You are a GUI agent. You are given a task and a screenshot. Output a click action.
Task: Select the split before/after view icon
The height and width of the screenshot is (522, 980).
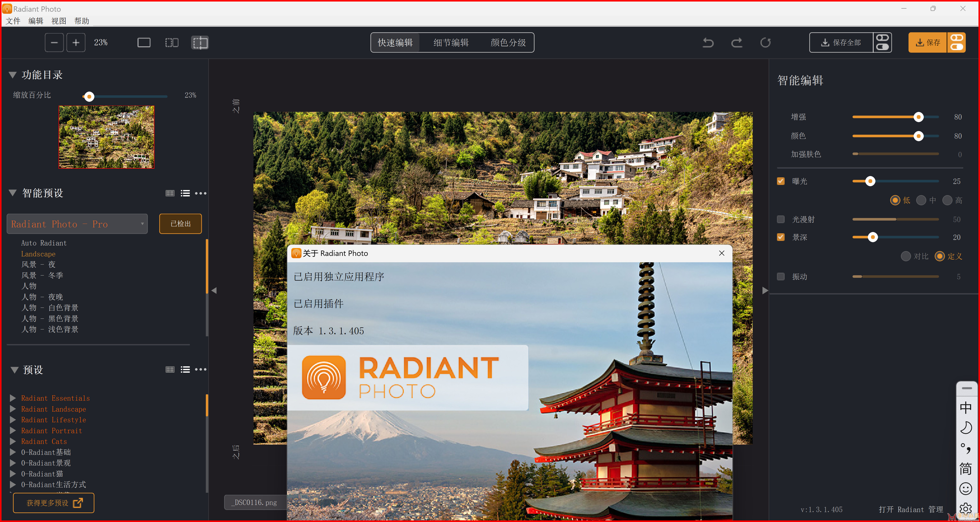click(x=200, y=43)
